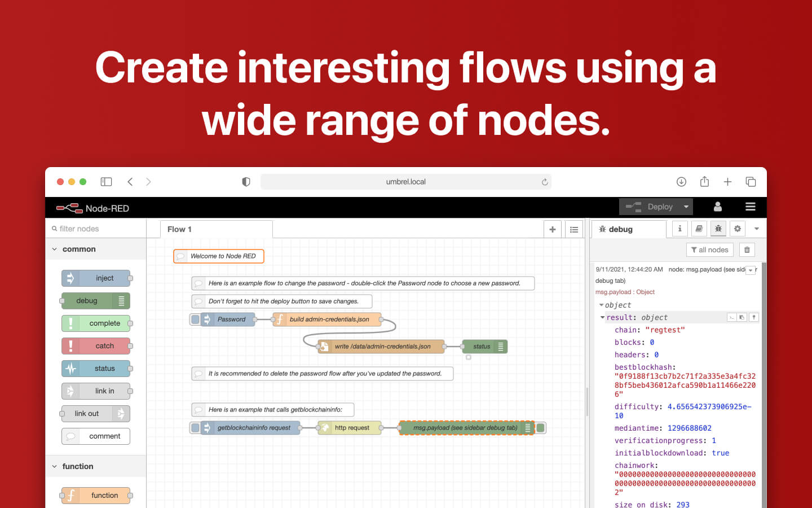Open the flows list icon beside the plus
The image size is (812, 508).
coord(574,229)
